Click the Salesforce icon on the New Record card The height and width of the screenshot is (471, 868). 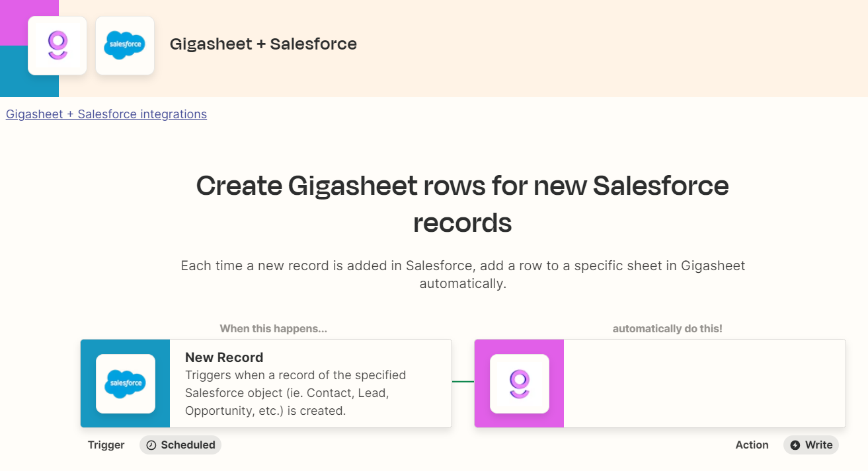pyautogui.click(x=126, y=383)
